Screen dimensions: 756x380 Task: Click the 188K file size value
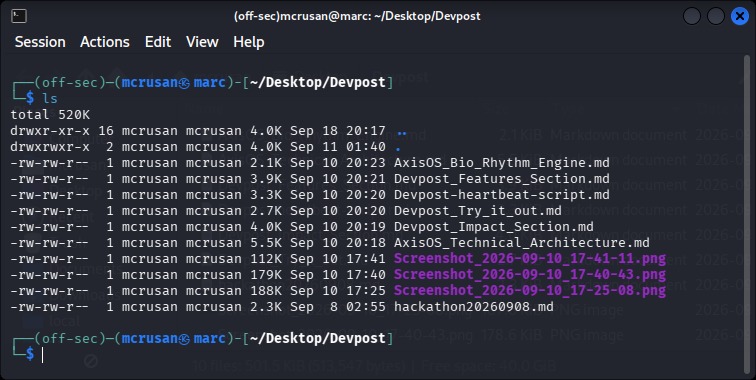(266, 290)
